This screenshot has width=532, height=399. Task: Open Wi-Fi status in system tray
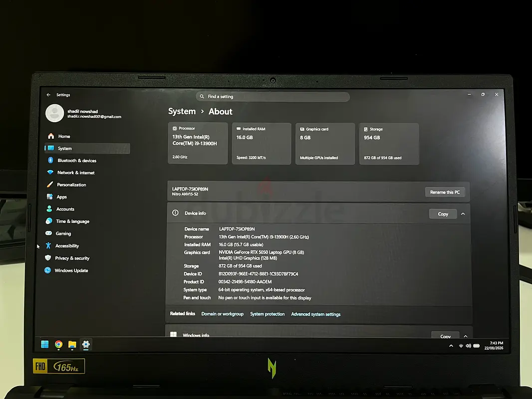[461, 346]
